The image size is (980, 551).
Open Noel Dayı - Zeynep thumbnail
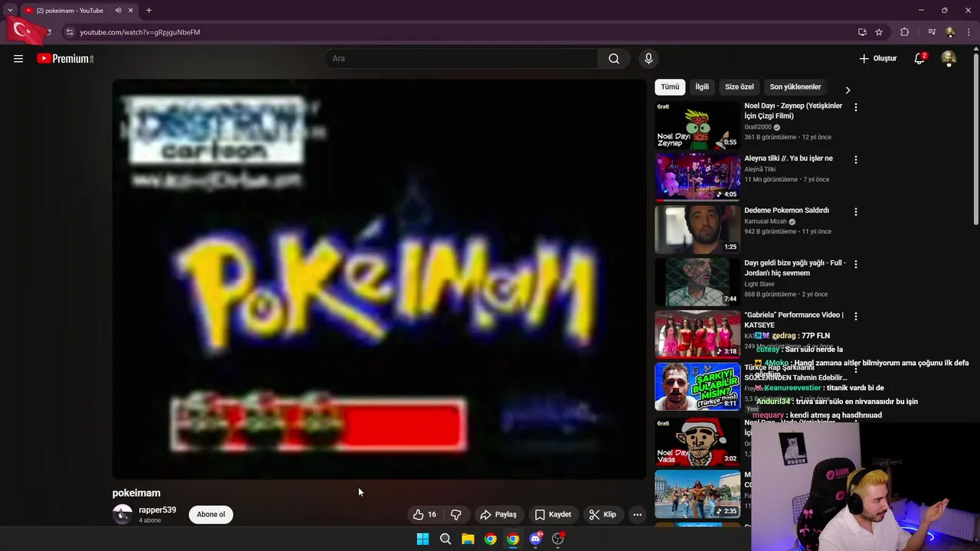click(697, 126)
